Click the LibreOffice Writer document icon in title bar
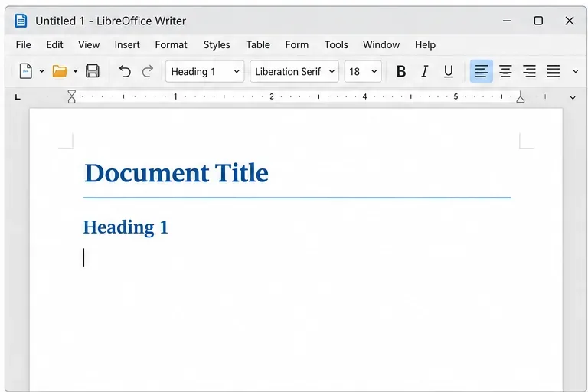 pyautogui.click(x=21, y=21)
